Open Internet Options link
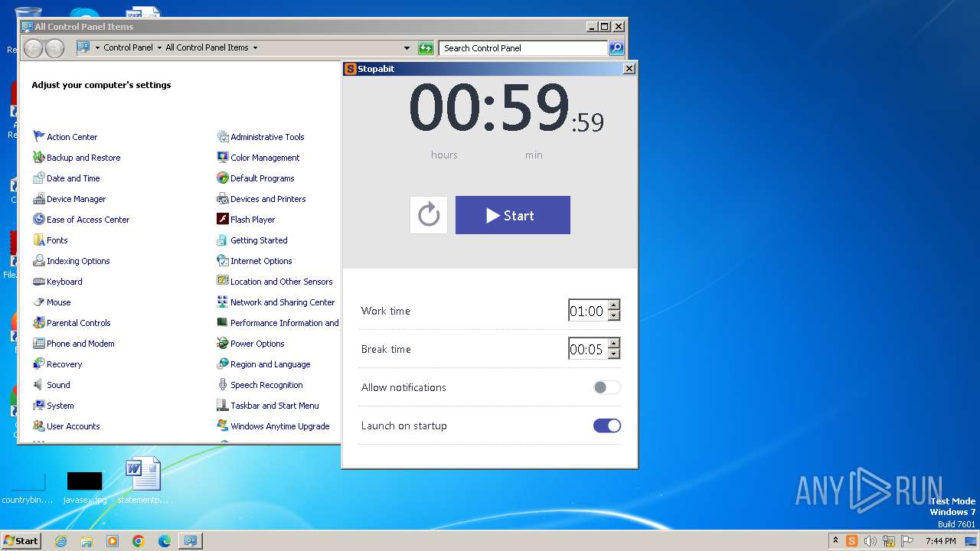Image resolution: width=980 pixels, height=551 pixels. point(261,261)
